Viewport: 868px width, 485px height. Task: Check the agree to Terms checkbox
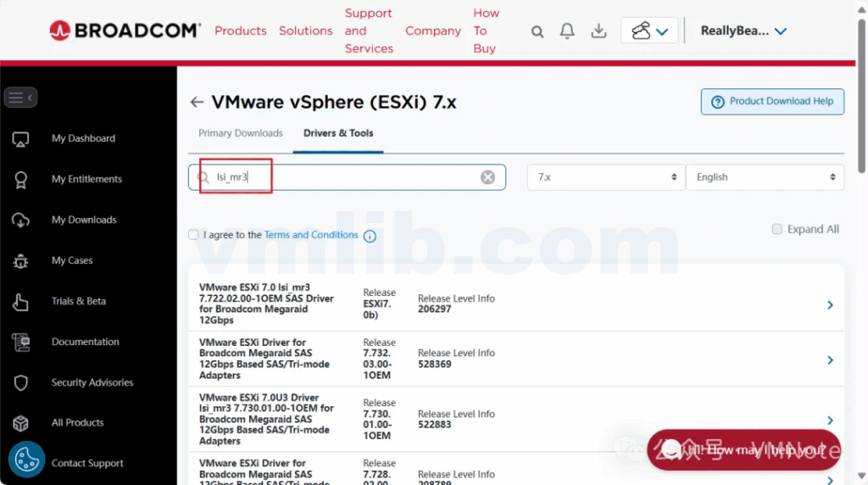pos(193,235)
